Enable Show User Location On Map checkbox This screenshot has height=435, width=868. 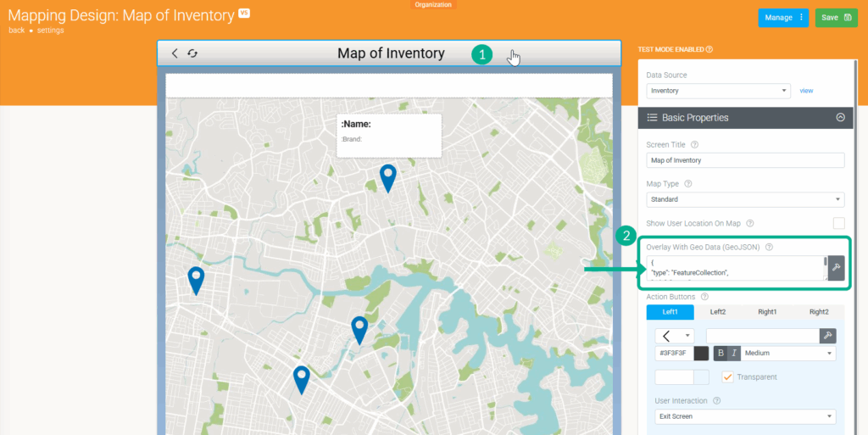(838, 223)
